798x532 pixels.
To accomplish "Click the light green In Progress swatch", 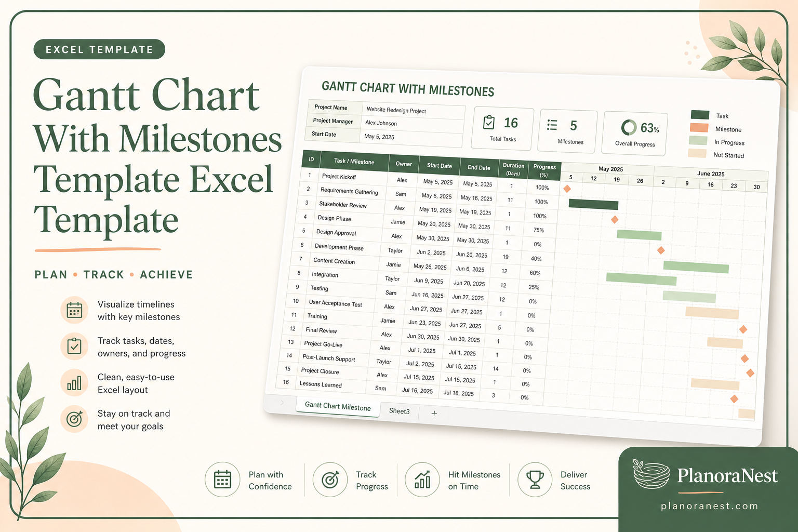I will tap(698, 140).
